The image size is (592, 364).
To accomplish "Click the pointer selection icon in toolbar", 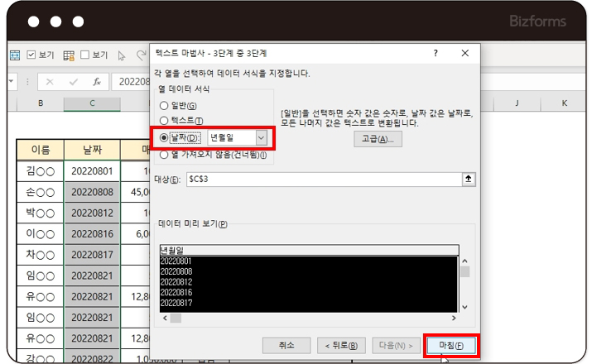I will 121,55.
